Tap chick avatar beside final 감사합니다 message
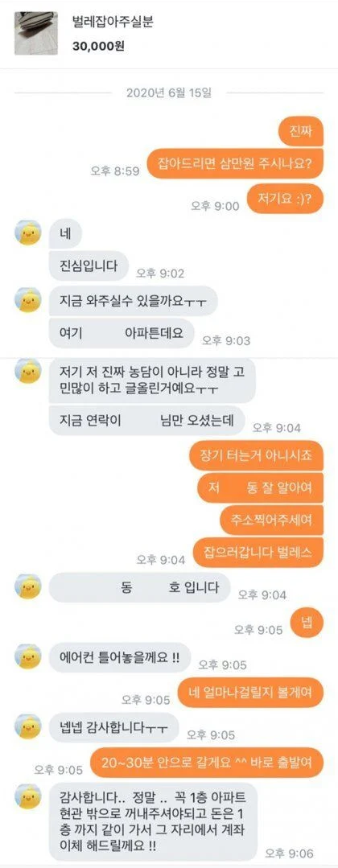338x868 pixels. pos(27,797)
